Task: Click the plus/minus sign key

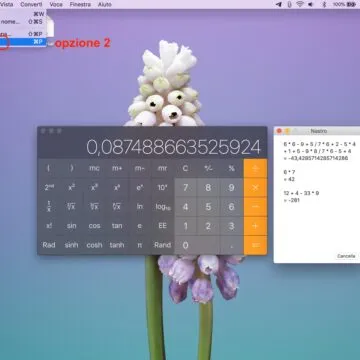Action: [208, 168]
